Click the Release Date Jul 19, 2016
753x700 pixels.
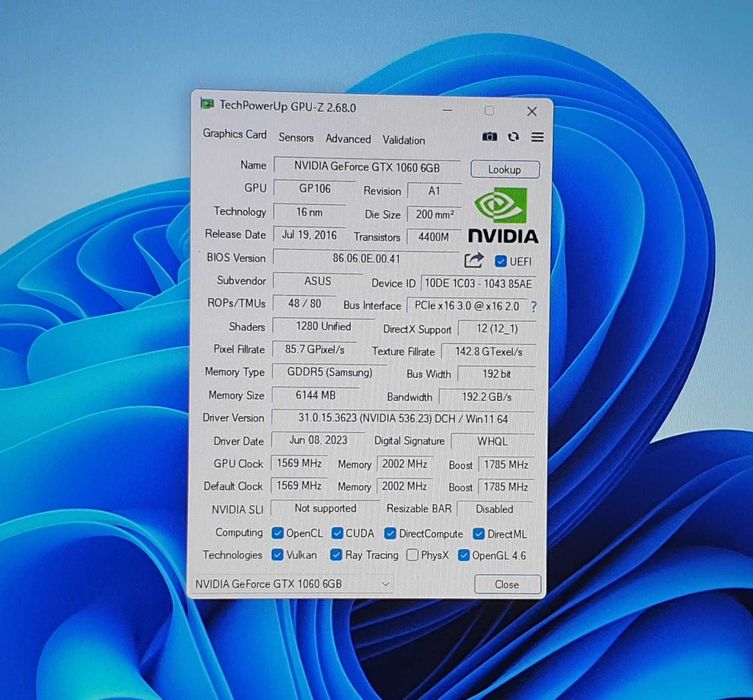[x=309, y=235]
